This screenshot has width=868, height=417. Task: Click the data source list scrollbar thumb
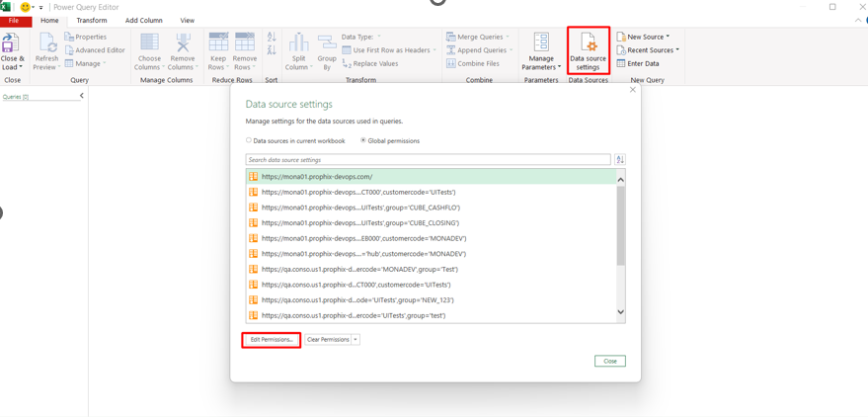(620, 225)
